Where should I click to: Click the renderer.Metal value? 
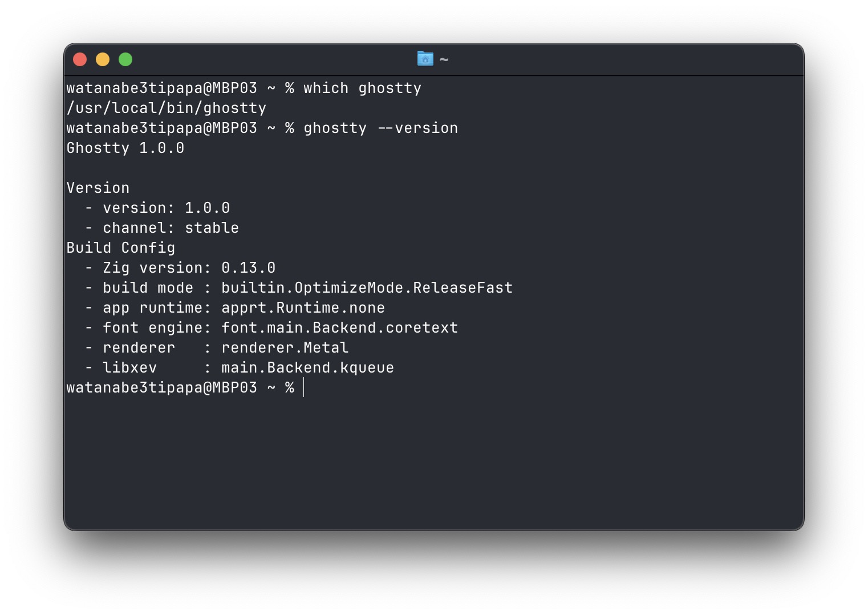[285, 348]
